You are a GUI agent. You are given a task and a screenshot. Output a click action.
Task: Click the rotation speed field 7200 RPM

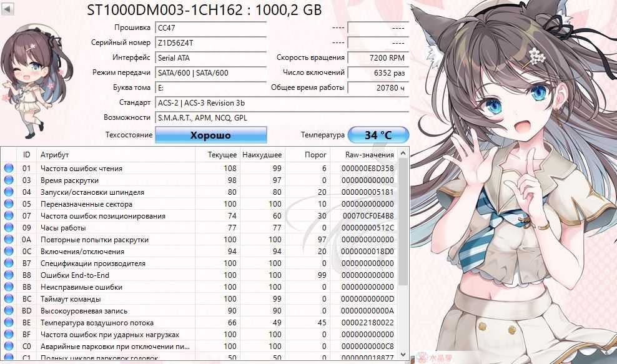pos(378,58)
